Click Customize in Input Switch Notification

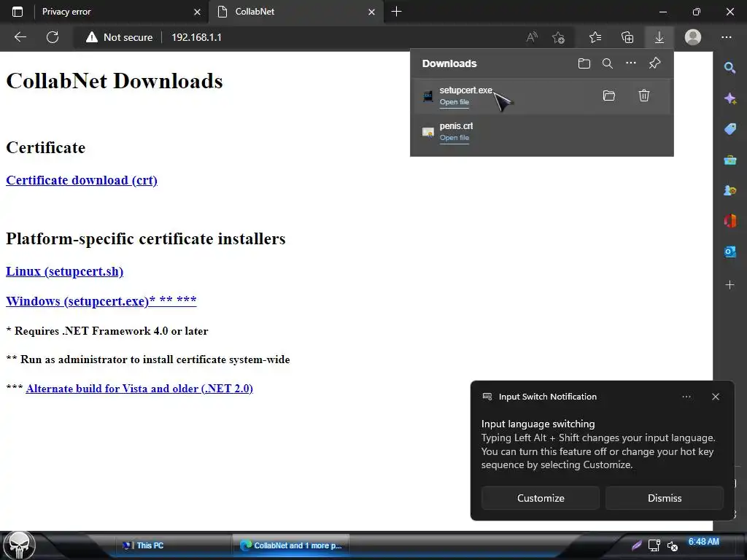click(x=541, y=498)
